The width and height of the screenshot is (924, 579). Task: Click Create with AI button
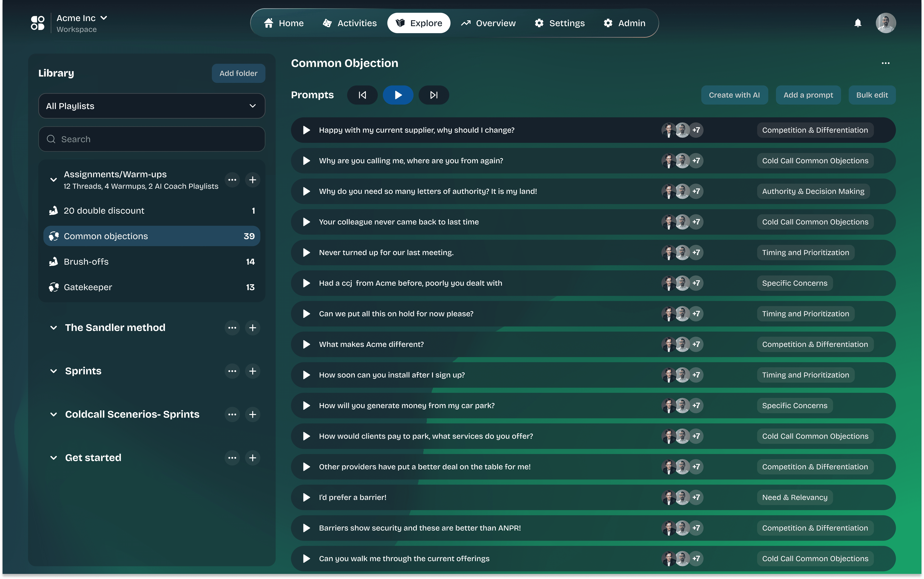[734, 95]
